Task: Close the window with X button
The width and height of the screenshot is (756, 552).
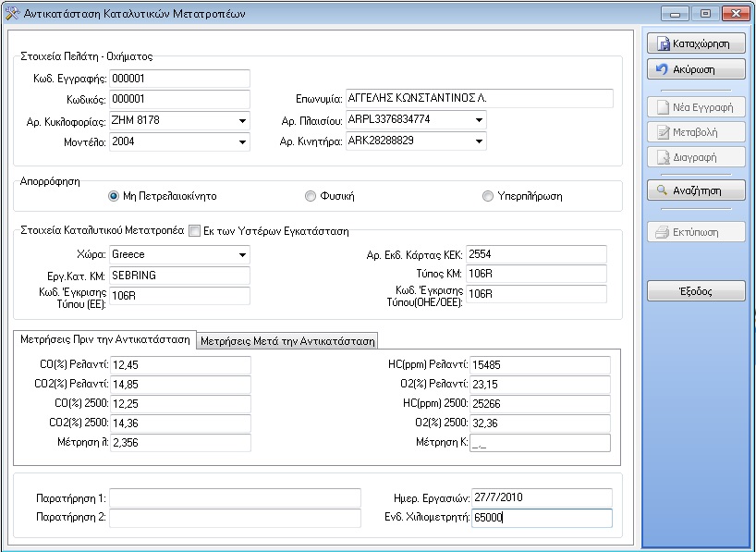Action: pos(736,14)
